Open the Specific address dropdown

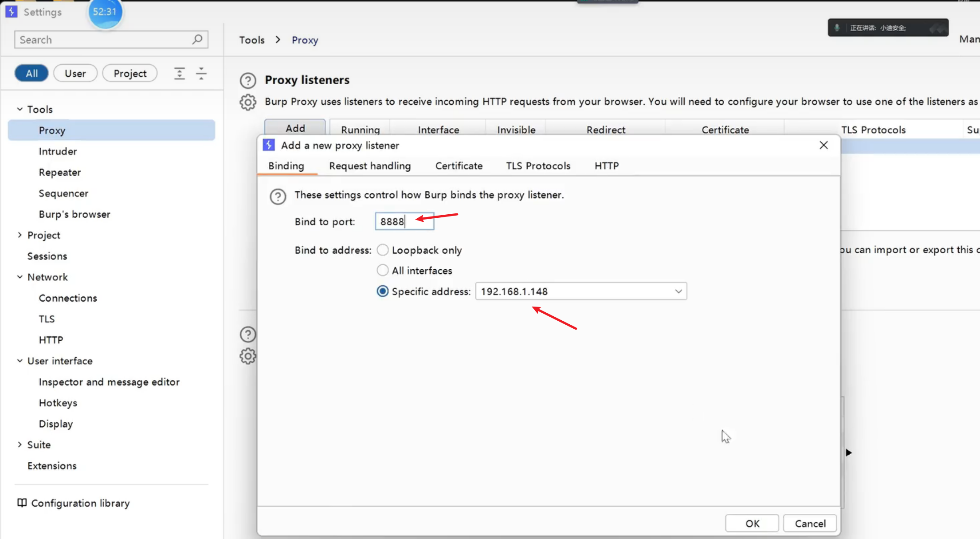pos(678,291)
